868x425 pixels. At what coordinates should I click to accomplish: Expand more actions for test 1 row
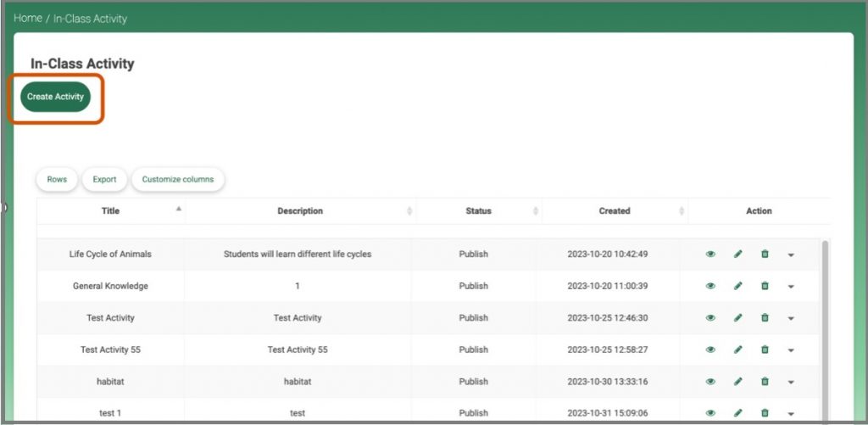click(x=791, y=413)
